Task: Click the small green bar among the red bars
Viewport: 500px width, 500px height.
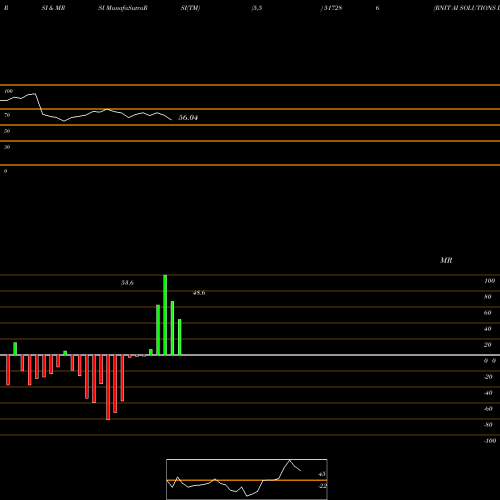Action: [x=65, y=353]
